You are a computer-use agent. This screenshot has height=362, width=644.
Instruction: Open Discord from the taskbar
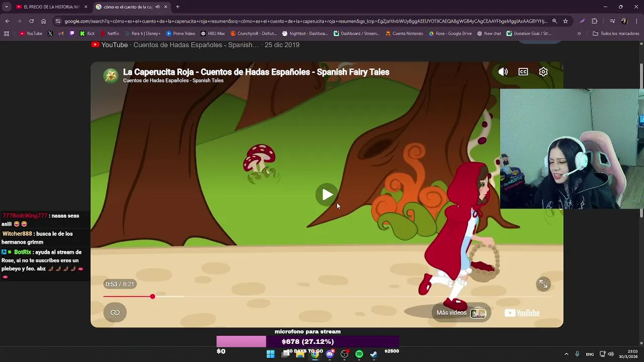click(x=330, y=354)
